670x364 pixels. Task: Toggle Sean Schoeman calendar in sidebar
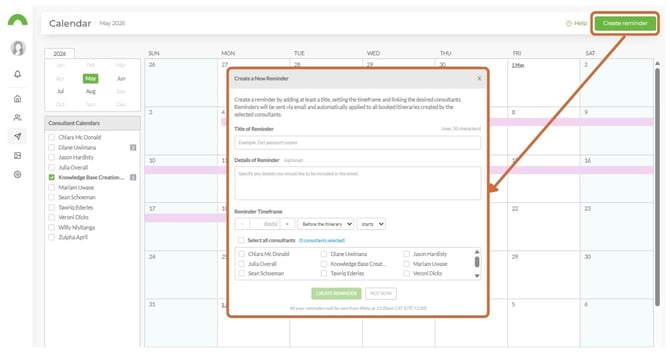(x=52, y=197)
